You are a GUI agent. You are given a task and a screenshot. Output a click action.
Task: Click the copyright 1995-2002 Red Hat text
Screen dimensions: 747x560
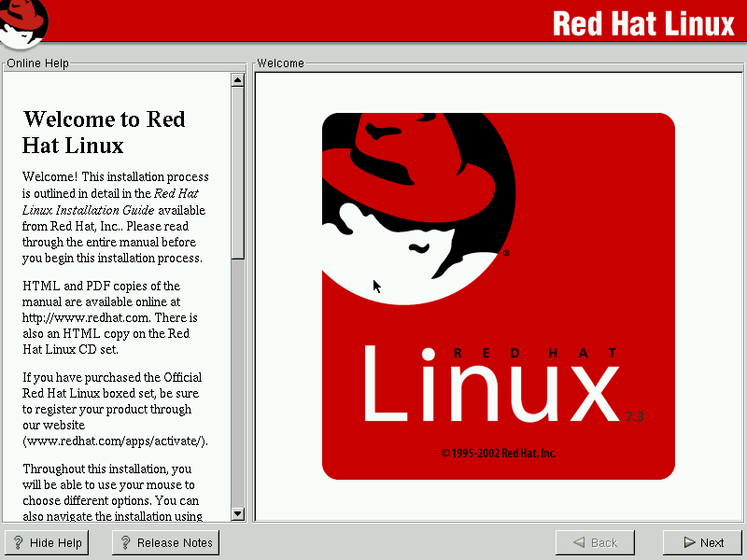(499, 454)
